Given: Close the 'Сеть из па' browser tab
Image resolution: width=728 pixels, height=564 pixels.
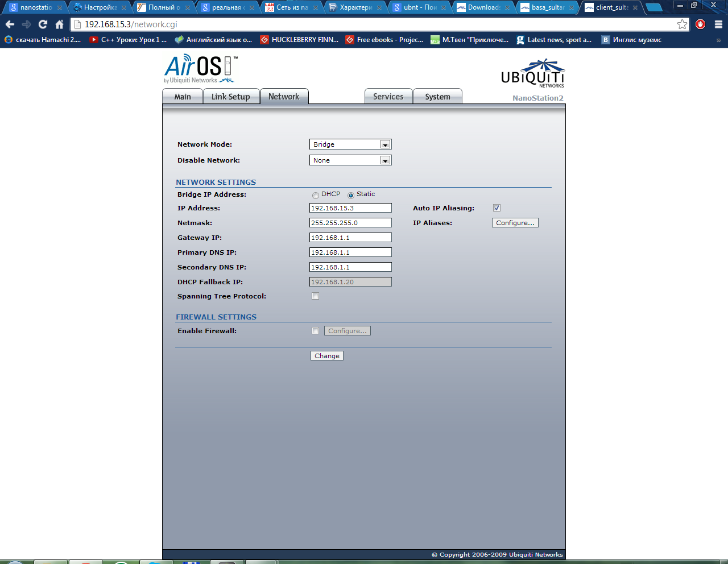Looking at the screenshot, I should tap(316, 8).
